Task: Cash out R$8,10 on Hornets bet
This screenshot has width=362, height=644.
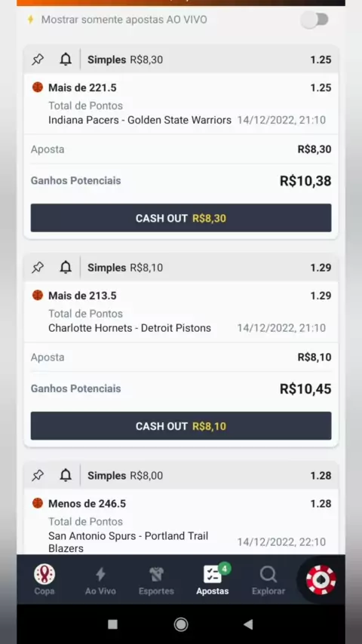Action: [181, 426]
